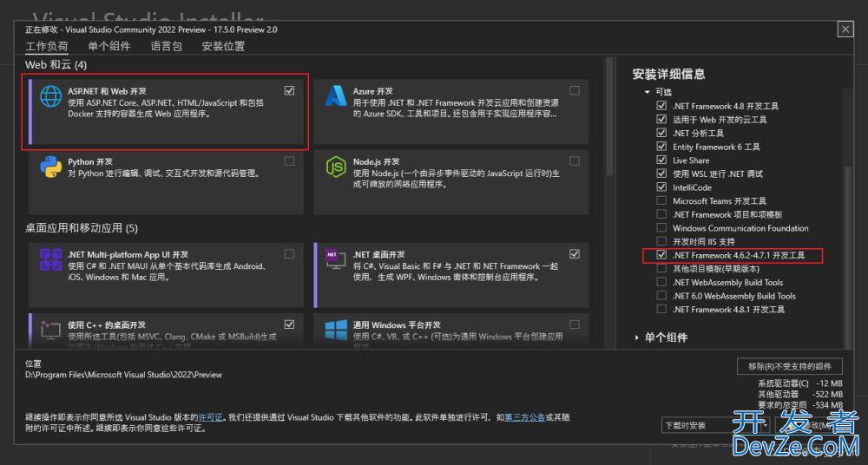
Task: Check the Azure development workload checkbox
Action: (x=575, y=90)
